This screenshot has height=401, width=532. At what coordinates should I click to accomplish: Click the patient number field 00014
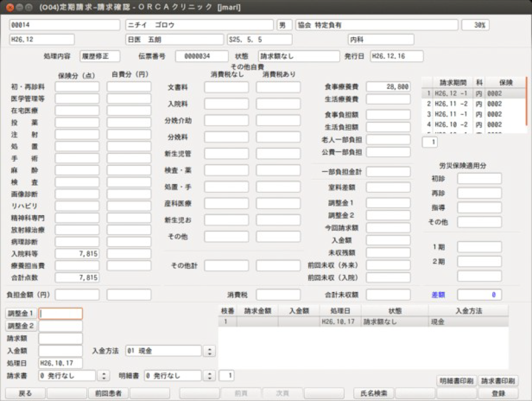(65, 25)
